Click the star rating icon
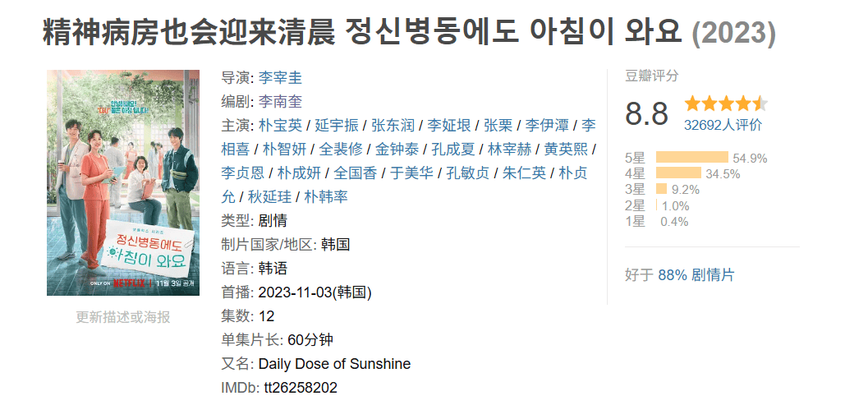This screenshot has width=868, height=396. (x=726, y=104)
